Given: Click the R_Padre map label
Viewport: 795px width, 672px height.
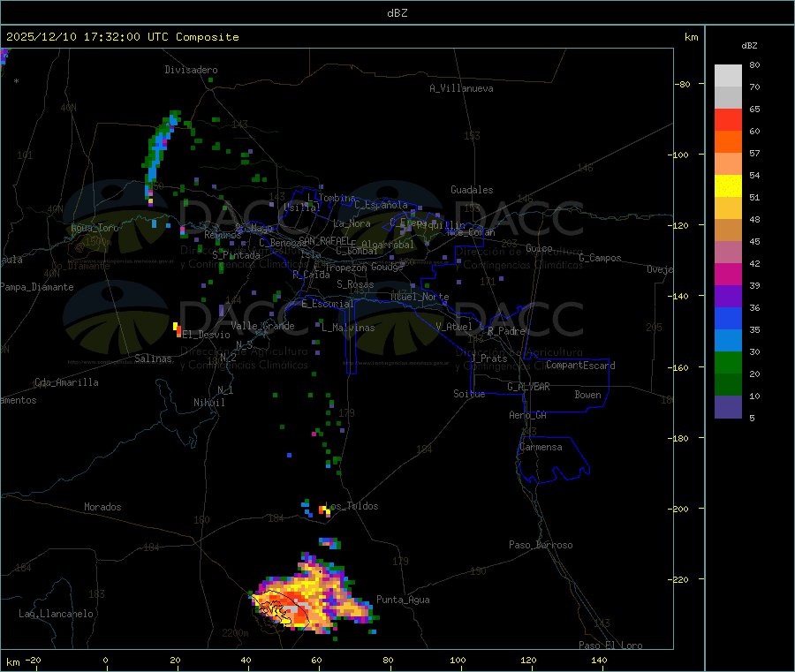Looking at the screenshot, I should tap(506, 331).
